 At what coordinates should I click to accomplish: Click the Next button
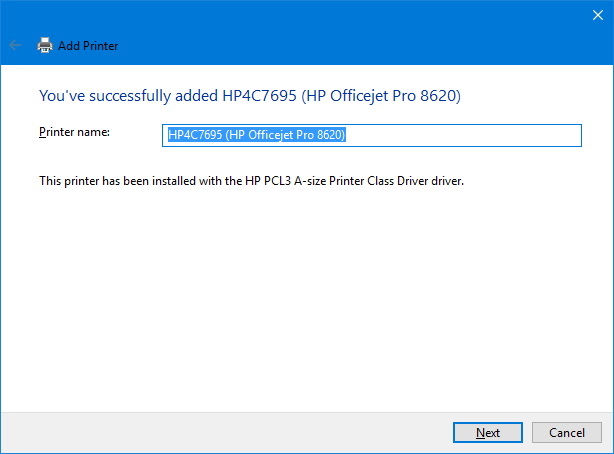click(488, 432)
